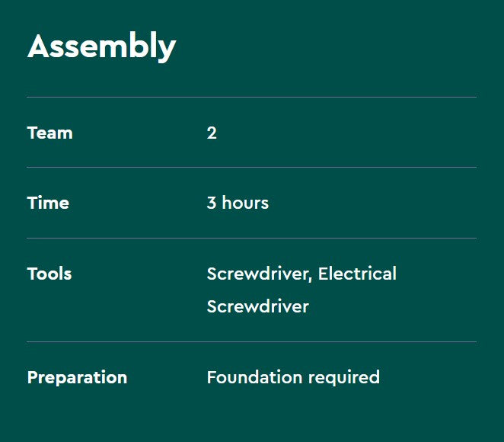Click the capital "A" in the Assembly heading
This screenshot has height=442, width=504.
pyautogui.click(x=40, y=47)
